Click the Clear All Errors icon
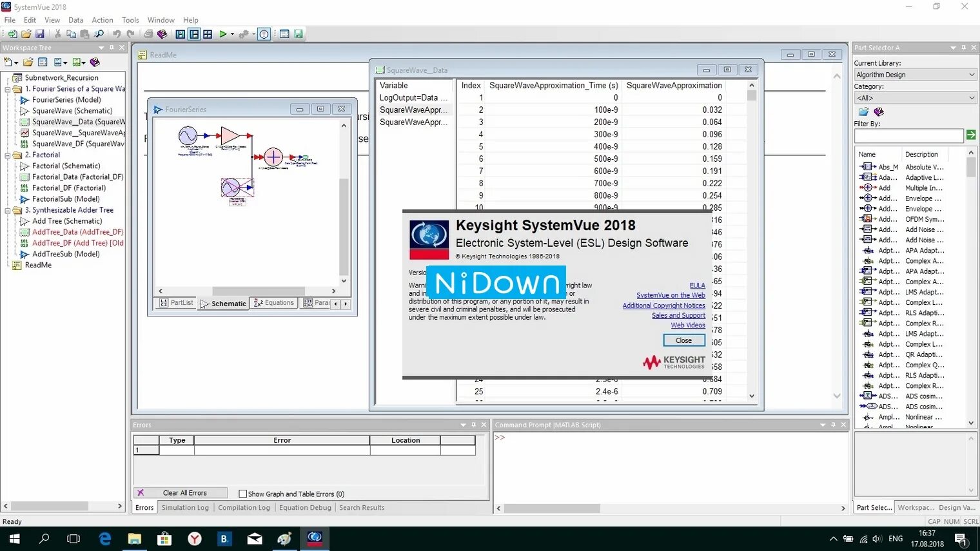 coord(141,493)
